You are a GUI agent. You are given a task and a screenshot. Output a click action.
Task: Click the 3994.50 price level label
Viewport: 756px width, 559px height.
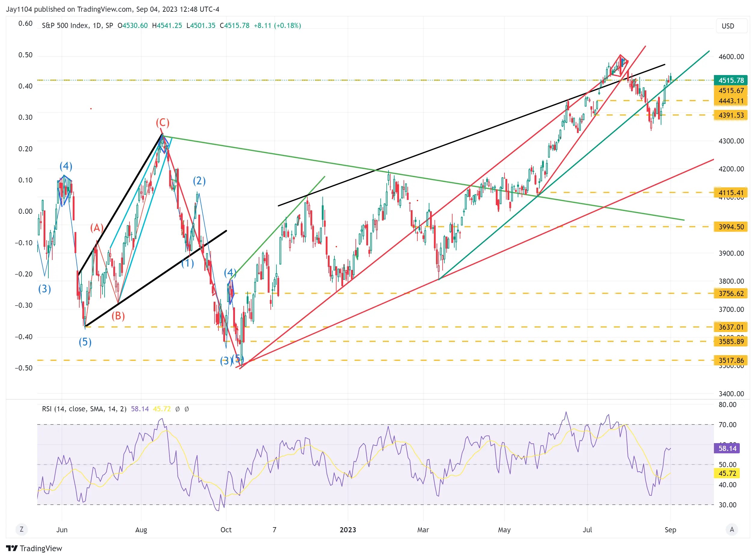tap(730, 227)
